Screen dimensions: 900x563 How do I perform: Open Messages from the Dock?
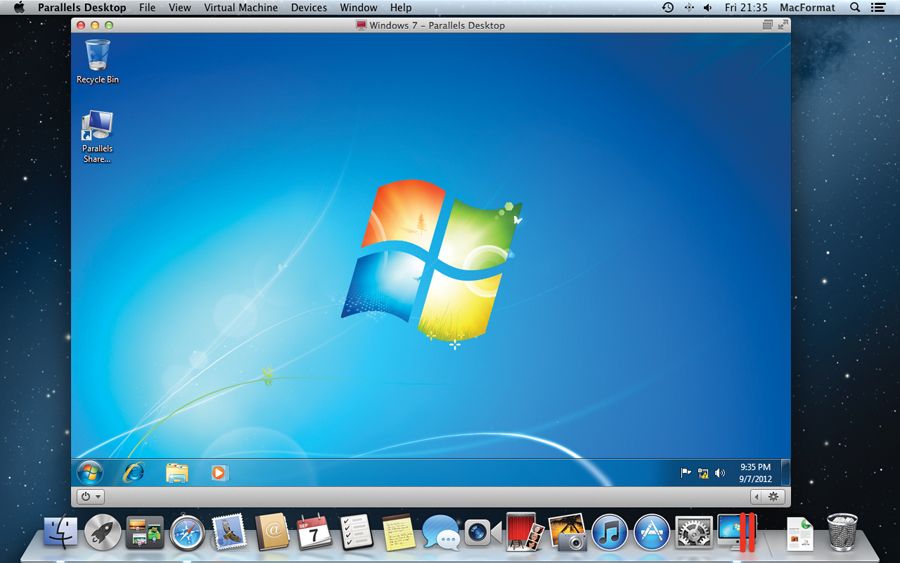pyautogui.click(x=441, y=532)
